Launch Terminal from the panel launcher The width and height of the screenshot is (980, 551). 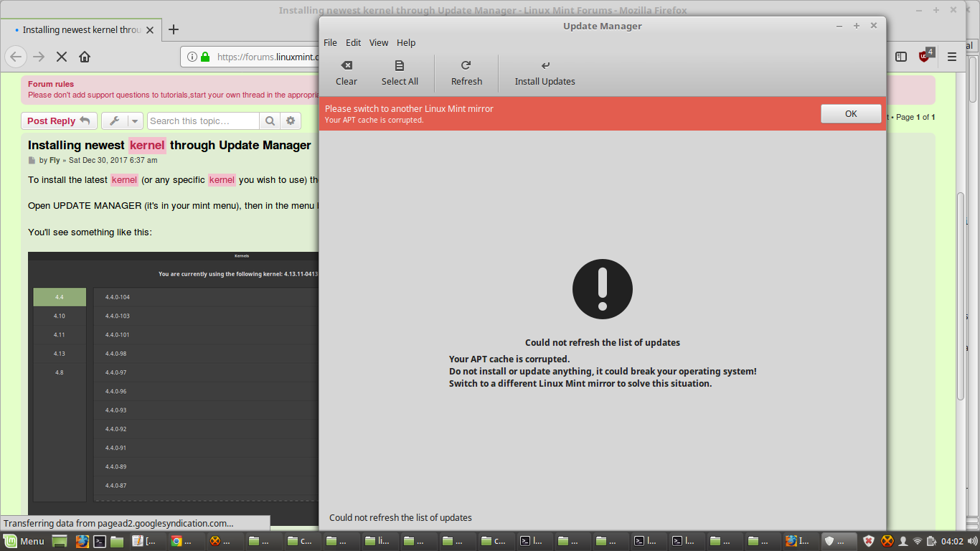pos(100,541)
